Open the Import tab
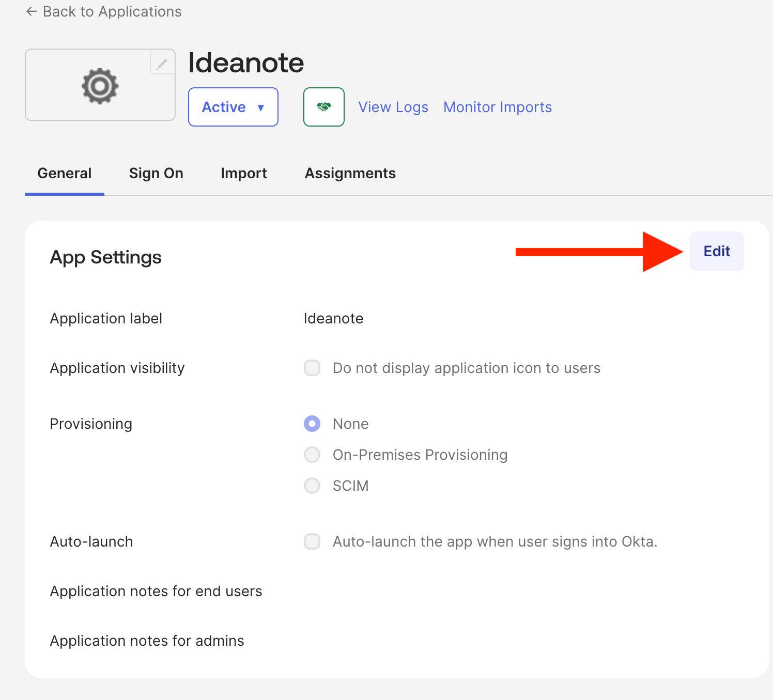 coord(244,174)
